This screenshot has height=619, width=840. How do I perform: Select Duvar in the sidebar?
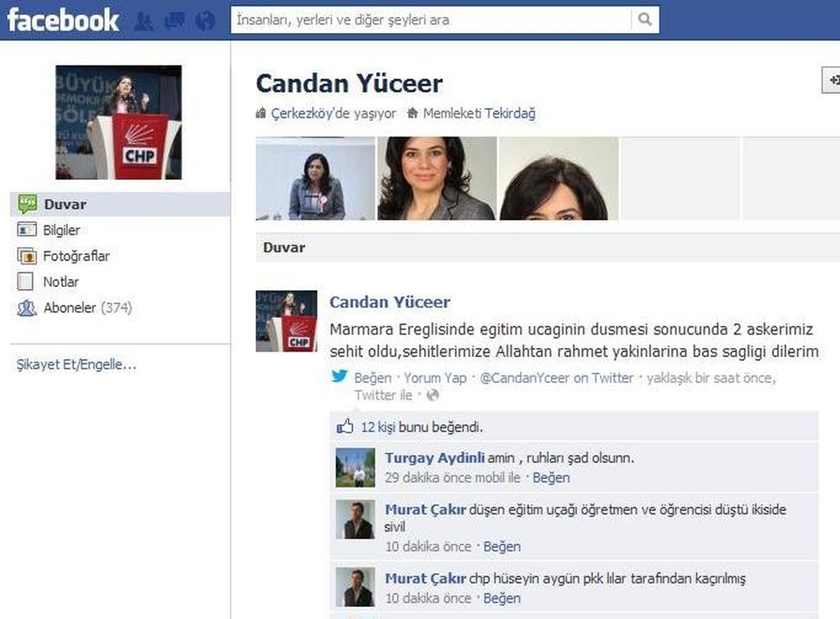[x=120, y=204]
